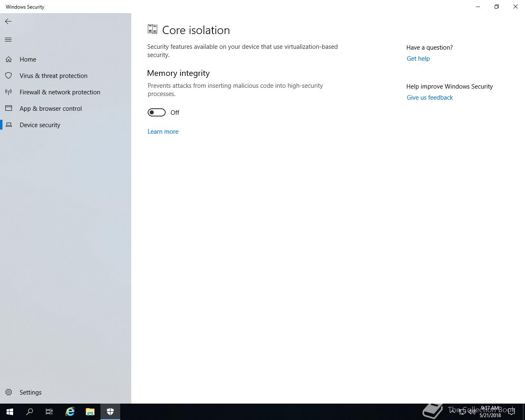Click the App & browser window icon
Screen dimensions: 525x420
(x=9, y=108)
